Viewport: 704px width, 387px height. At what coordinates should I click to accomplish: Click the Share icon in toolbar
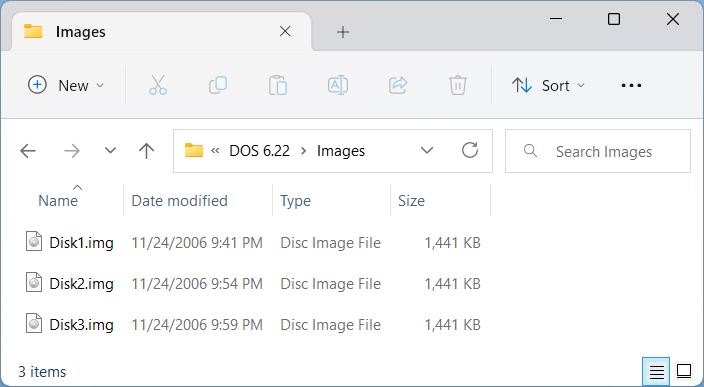[x=398, y=85]
